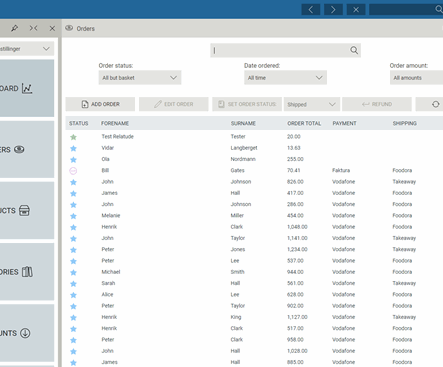
Task: Collapse sidebar using the inward arrows icon
Action: coord(33,28)
